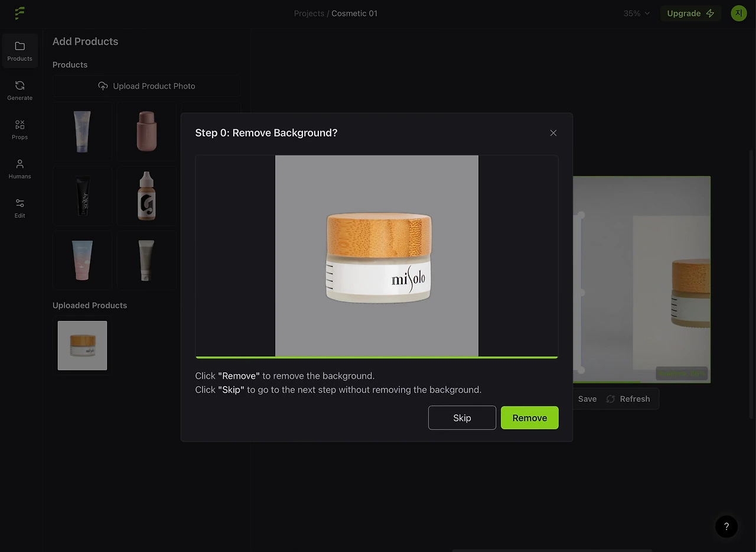Click the Upgrade button

point(690,13)
